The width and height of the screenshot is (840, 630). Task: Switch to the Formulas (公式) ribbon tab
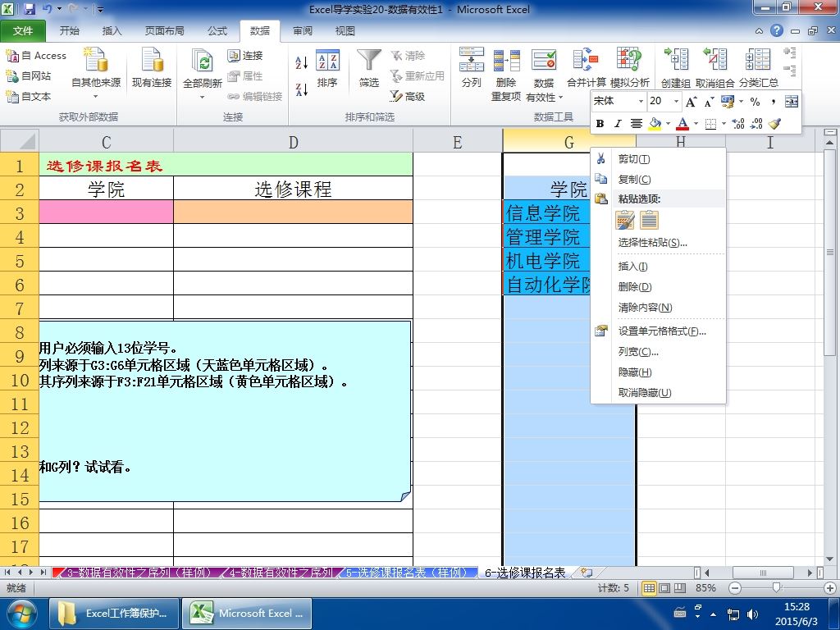tap(217, 31)
